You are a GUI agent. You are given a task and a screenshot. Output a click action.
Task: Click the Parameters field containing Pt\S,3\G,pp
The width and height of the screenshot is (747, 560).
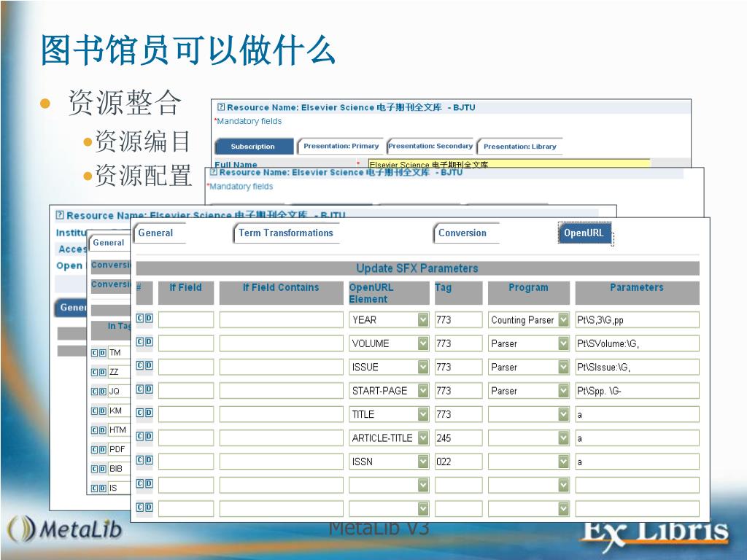coord(637,319)
